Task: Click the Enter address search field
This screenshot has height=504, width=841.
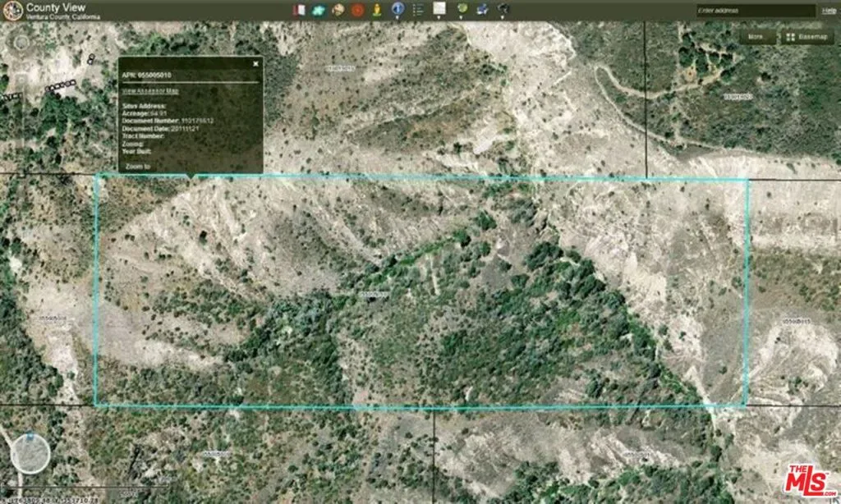Action: [x=754, y=11]
